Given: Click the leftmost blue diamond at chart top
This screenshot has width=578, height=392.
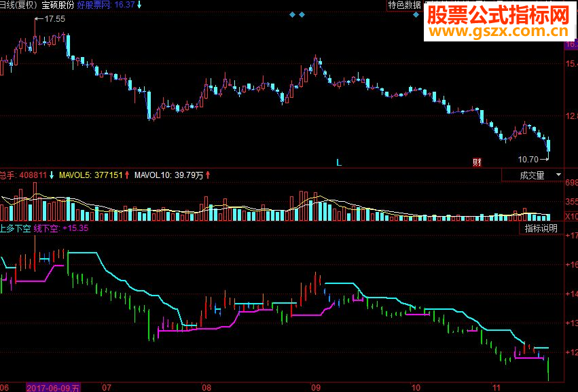Looking at the screenshot, I should click(292, 15).
